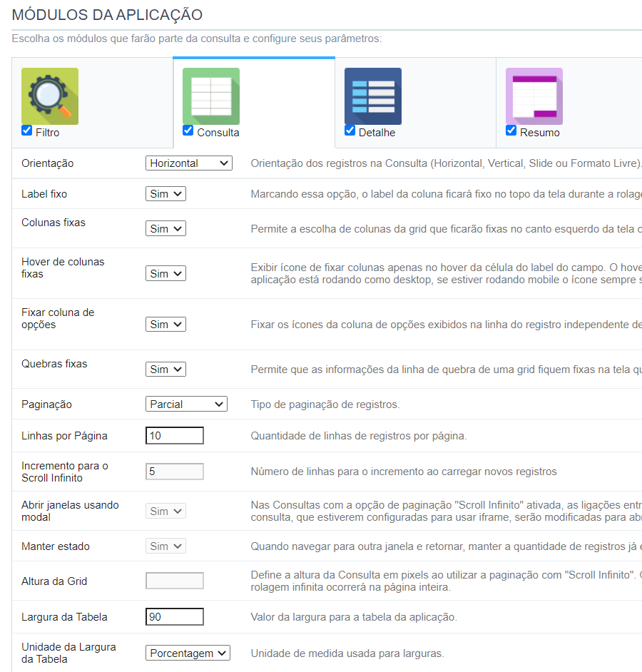Open the Unidade da Largura Porcentagem dropdown
Image resolution: width=642 pixels, height=672 pixels.
pos(188,653)
